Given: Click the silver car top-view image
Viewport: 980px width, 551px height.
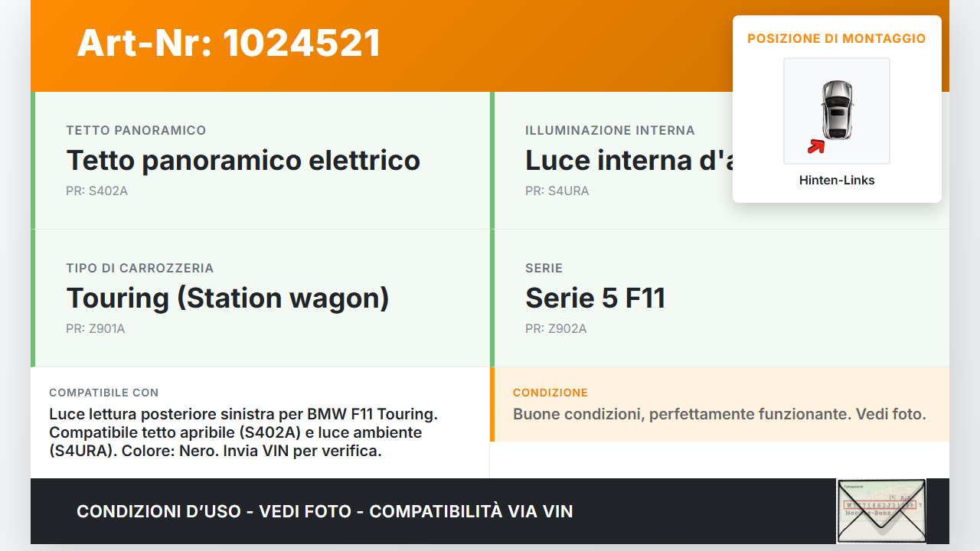Looking at the screenshot, I should click(x=837, y=109).
